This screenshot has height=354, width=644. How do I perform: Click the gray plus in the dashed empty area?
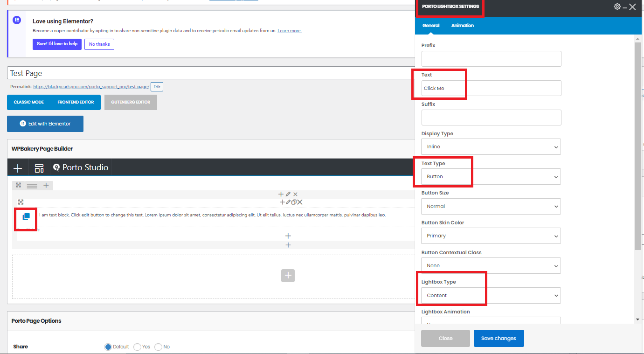288,276
